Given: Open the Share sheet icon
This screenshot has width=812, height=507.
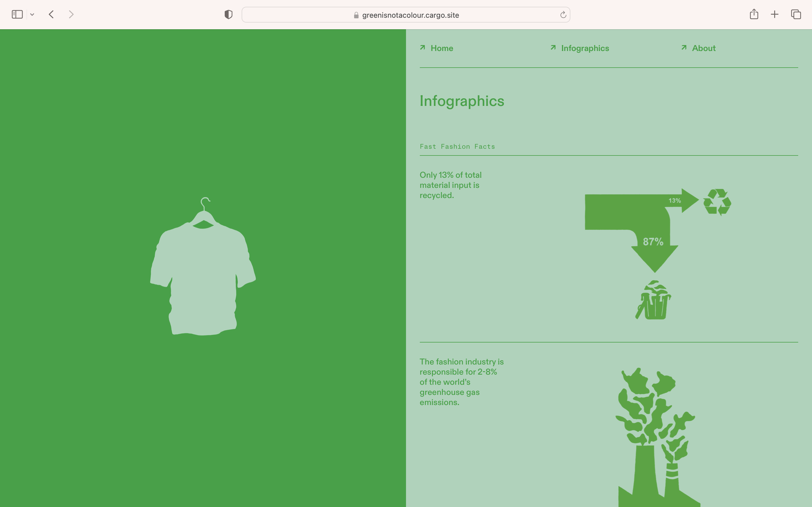Looking at the screenshot, I should coord(754,14).
